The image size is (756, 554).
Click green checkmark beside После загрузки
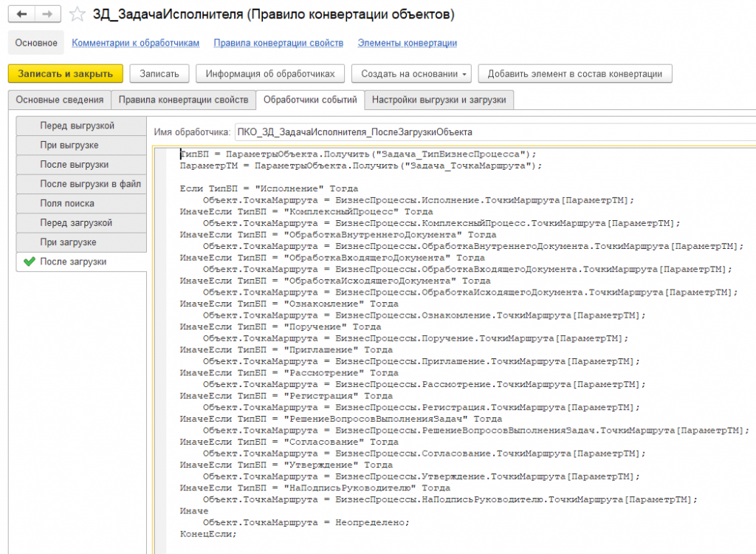coord(30,261)
